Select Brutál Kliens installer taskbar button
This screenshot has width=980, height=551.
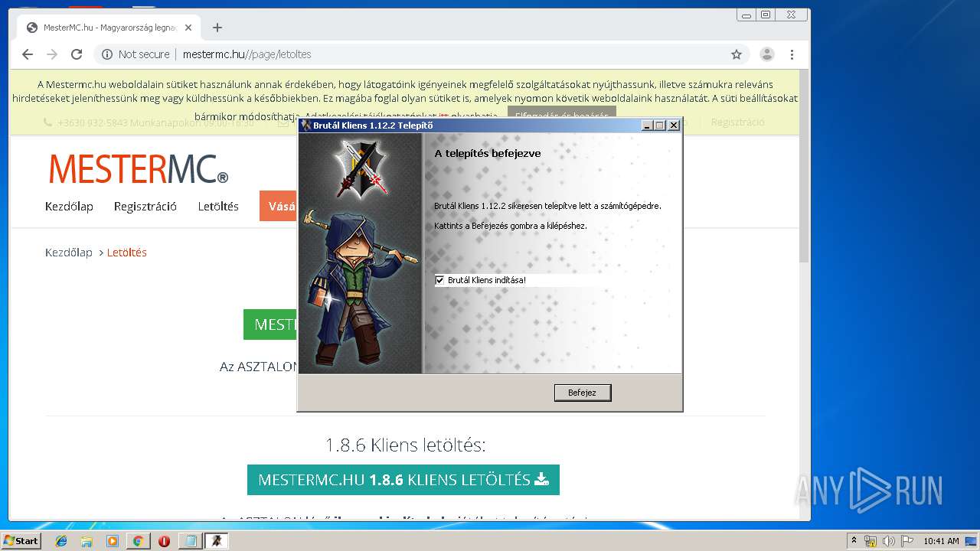click(217, 541)
